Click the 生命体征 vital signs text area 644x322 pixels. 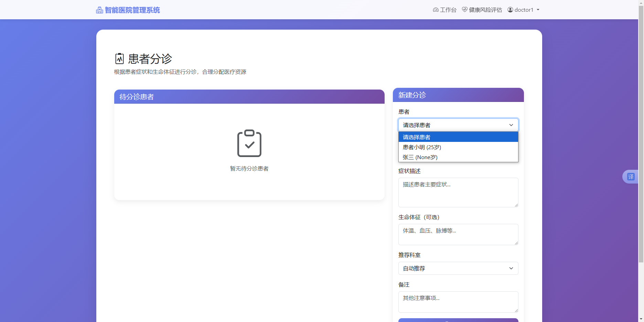[x=458, y=235]
